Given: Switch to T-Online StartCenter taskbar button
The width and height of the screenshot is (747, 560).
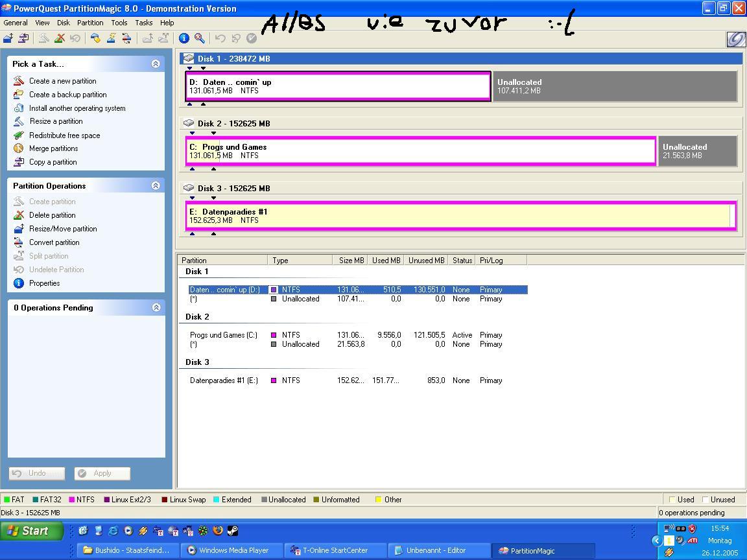Looking at the screenshot, I should coord(335,550).
